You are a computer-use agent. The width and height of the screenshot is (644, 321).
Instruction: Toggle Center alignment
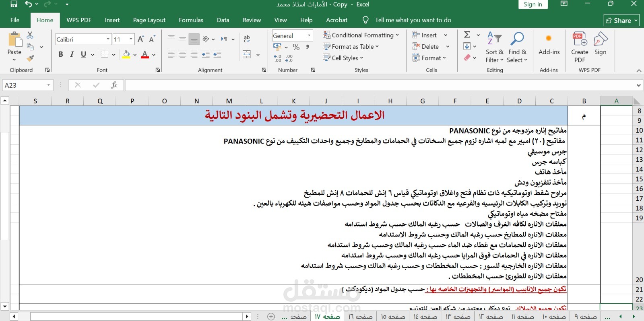click(182, 54)
